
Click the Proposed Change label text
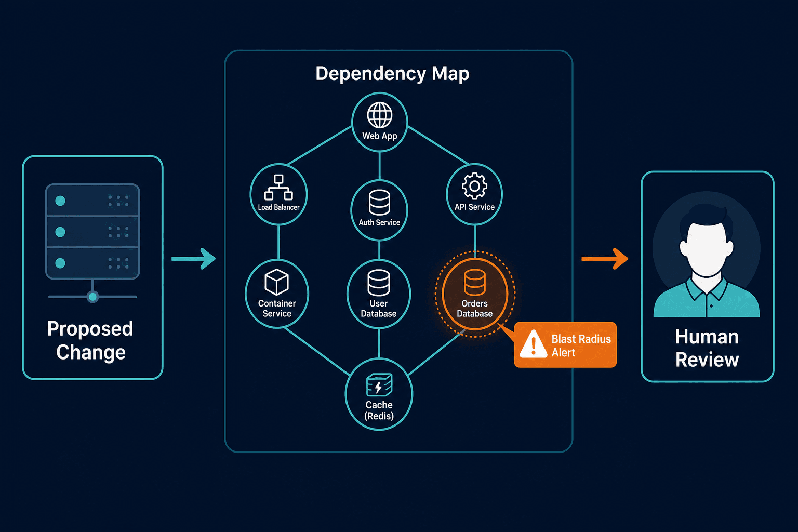[90, 340]
